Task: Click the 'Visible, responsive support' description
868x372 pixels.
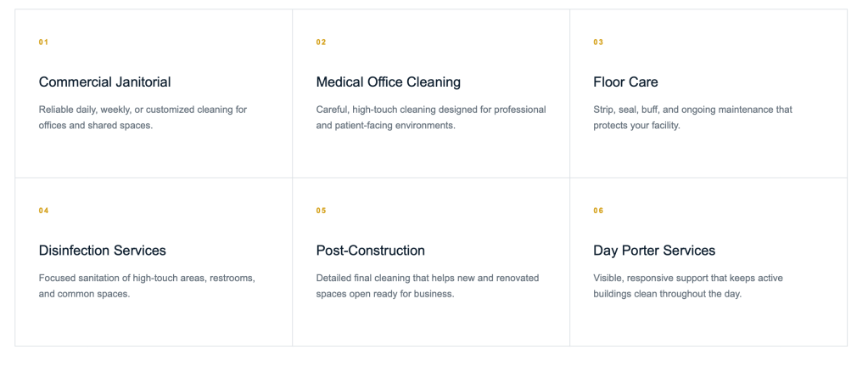Action: pyautogui.click(x=688, y=285)
